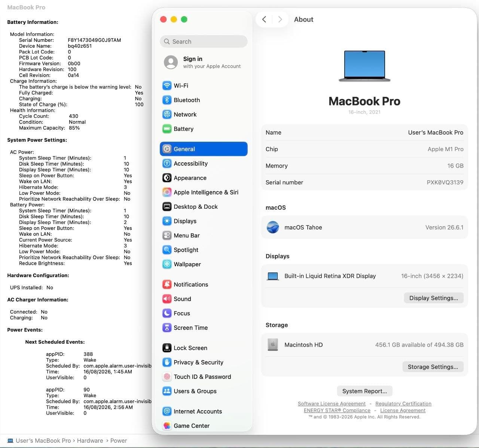Select Battery Information heading in report

pyautogui.click(x=33, y=22)
